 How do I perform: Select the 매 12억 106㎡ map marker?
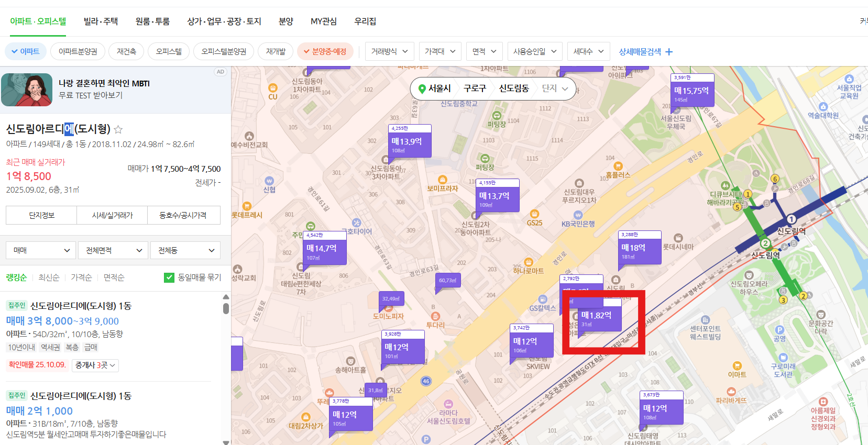click(531, 340)
